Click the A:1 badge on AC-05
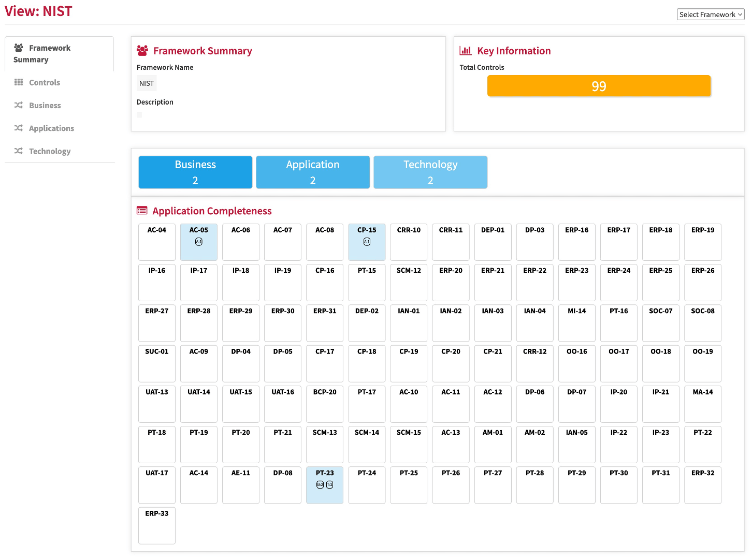The width and height of the screenshot is (752, 560). pyautogui.click(x=199, y=242)
